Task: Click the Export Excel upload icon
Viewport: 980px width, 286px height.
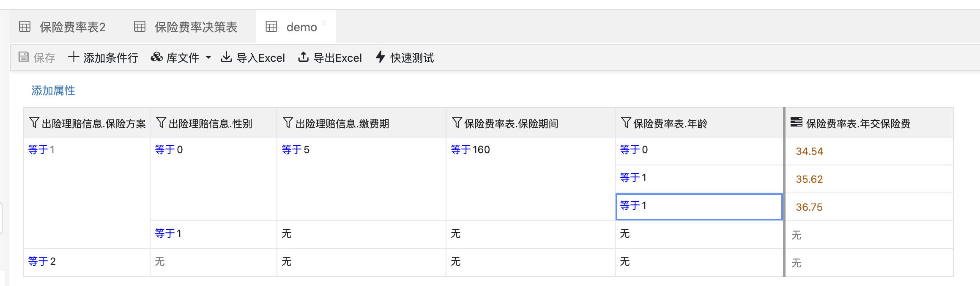Action: click(x=303, y=57)
